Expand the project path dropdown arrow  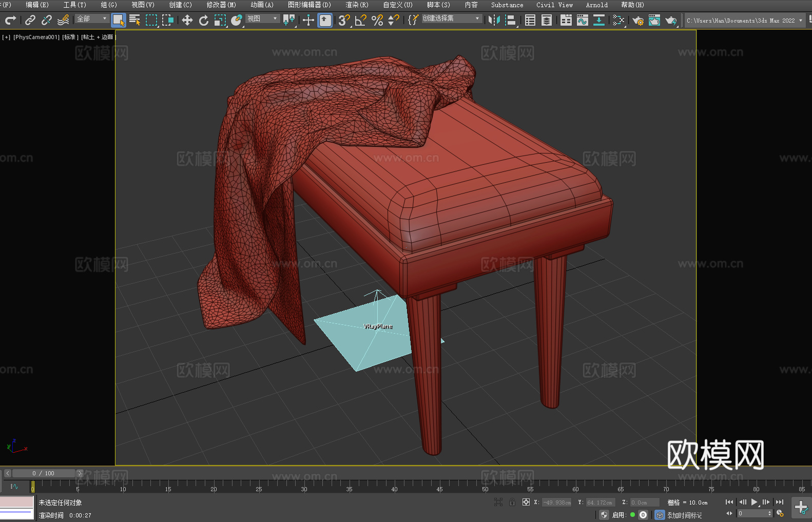pyautogui.click(x=800, y=21)
